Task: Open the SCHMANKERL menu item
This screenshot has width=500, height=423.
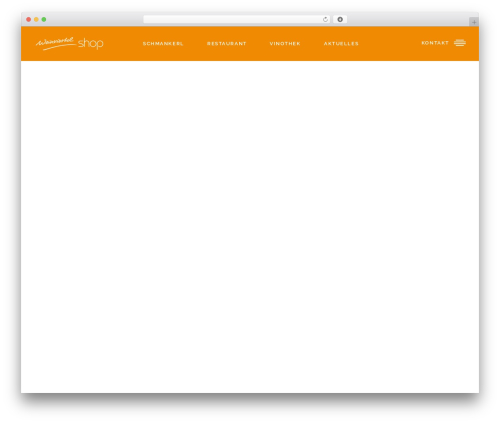Action: [x=163, y=44]
